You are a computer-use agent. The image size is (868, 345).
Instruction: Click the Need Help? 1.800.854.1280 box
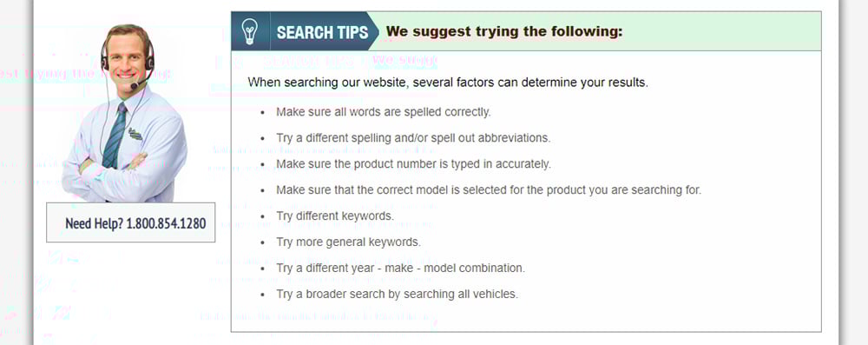click(131, 222)
